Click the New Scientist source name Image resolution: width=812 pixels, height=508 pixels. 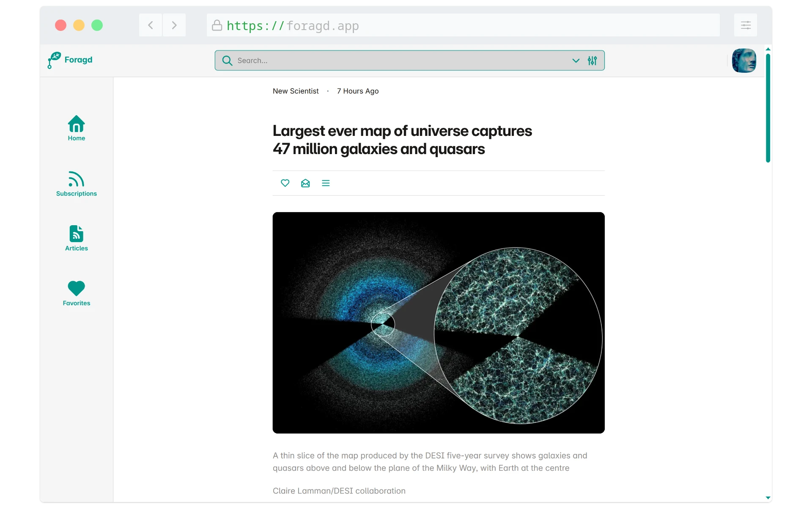coord(296,91)
